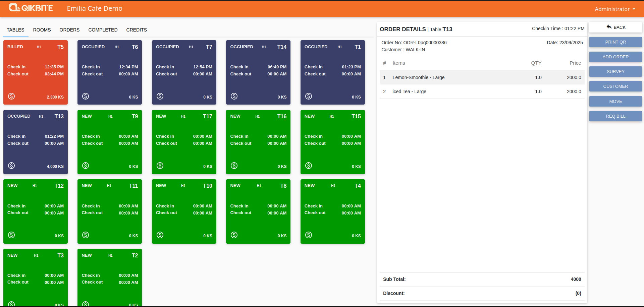Click the dollar icon on table T14
Screen dimensions: 644x307
point(234,96)
